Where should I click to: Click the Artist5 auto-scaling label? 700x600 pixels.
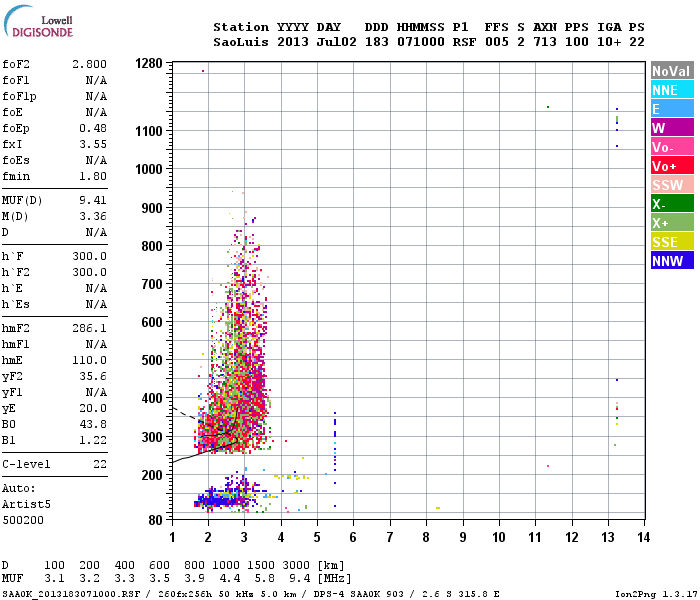(26, 504)
